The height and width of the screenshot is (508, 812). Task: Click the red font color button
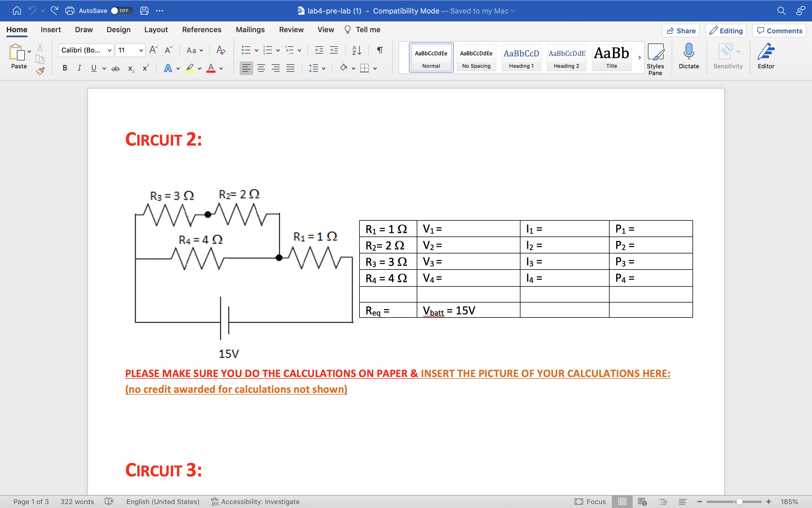[x=211, y=68]
